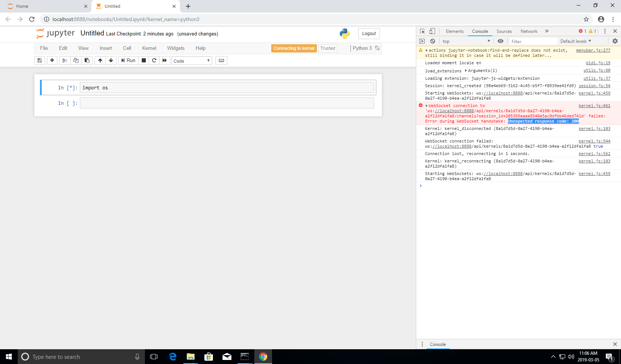Image resolution: width=621 pixels, height=364 pixels.
Task: Toggle device toolbar in DevTools
Action: 432,31
